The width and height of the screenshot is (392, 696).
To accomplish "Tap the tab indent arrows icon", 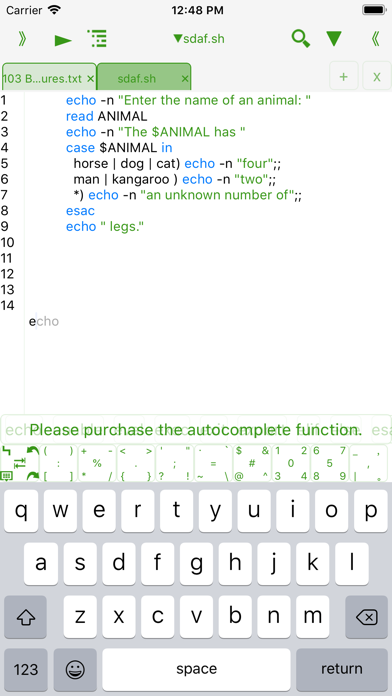I will click(20, 463).
